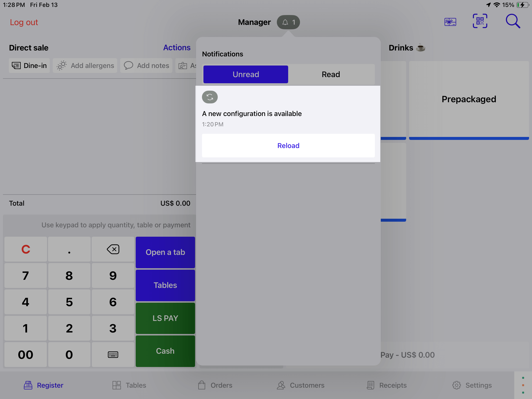Select the Prepackaged category tile
Image resolution: width=532 pixels, height=399 pixels.
click(x=469, y=99)
